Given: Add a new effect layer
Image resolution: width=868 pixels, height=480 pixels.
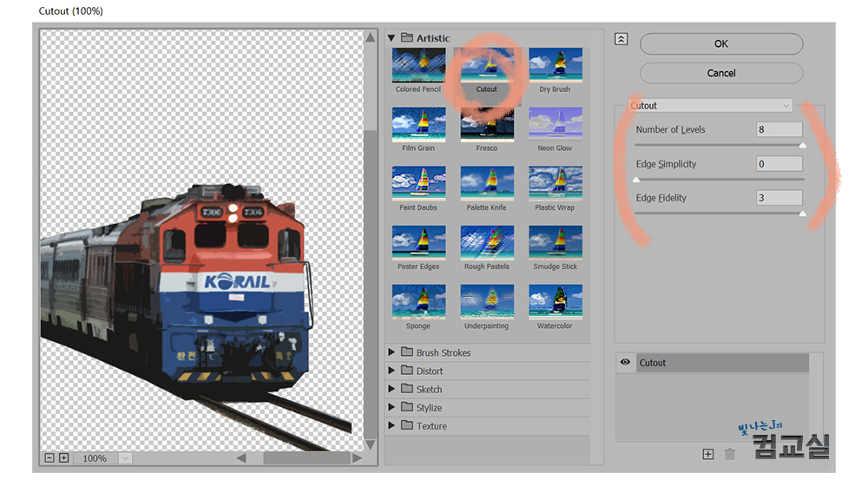Looking at the screenshot, I should point(708,454).
